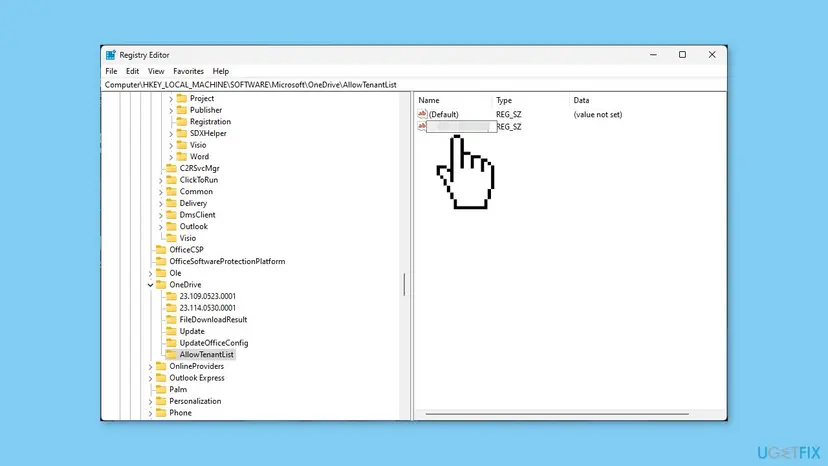The height and width of the screenshot is (466, 828).
Task: Click the Project folder icon
Action: pos(182,98)
